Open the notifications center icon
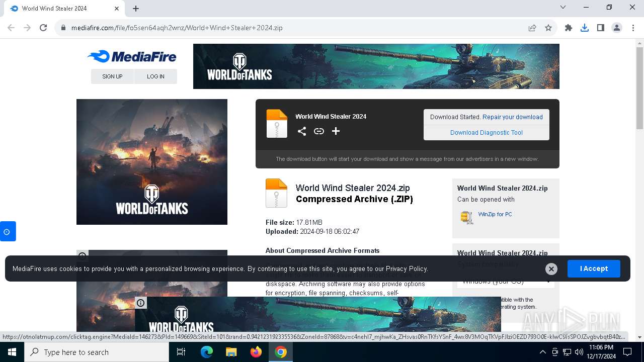The height and width of the screenshot is (362, 644). (x=627, y=352)
